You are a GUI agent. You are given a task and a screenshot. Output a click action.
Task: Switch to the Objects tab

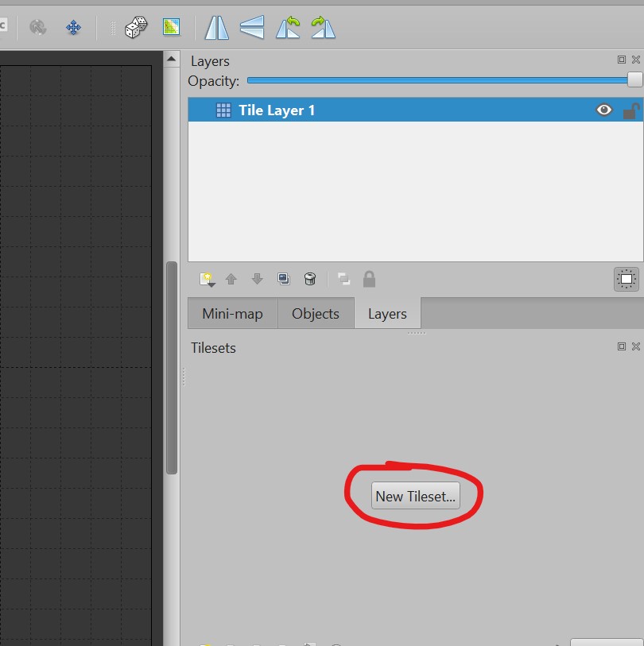coord(315,314)
